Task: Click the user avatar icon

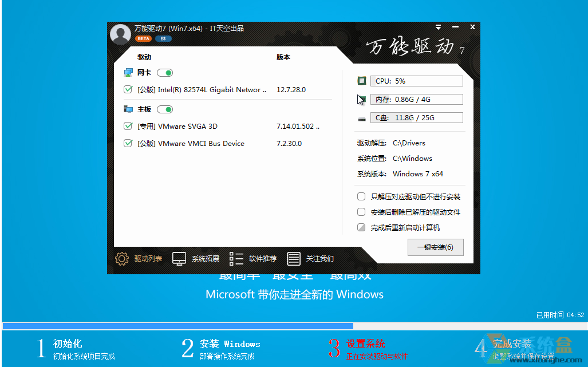Action: coord(120,34)
